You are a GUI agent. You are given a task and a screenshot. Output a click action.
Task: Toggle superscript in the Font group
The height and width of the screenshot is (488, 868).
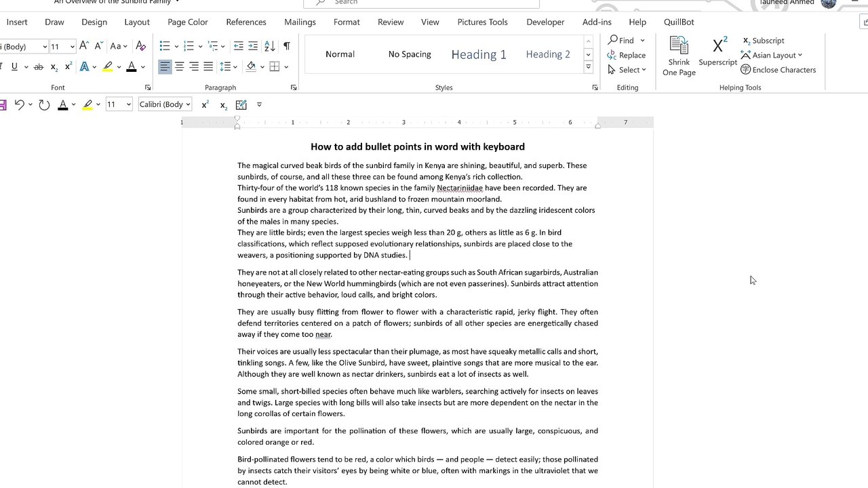coord(68,66)
